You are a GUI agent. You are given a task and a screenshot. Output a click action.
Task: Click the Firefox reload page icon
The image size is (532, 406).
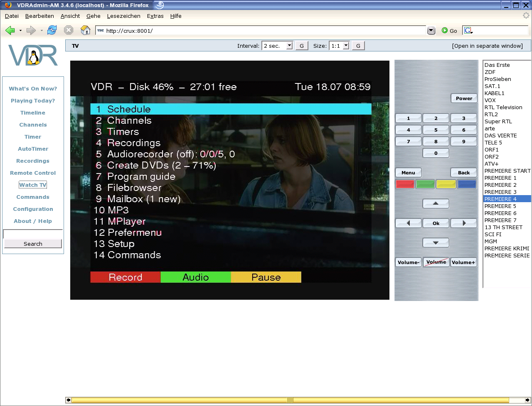coord(52,30)
